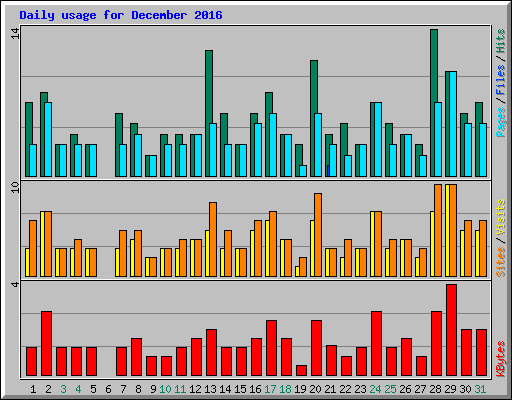Click day label 22 on the axis
The height and width of the screenshot is (400, 512).
click(x=345, y=389)
